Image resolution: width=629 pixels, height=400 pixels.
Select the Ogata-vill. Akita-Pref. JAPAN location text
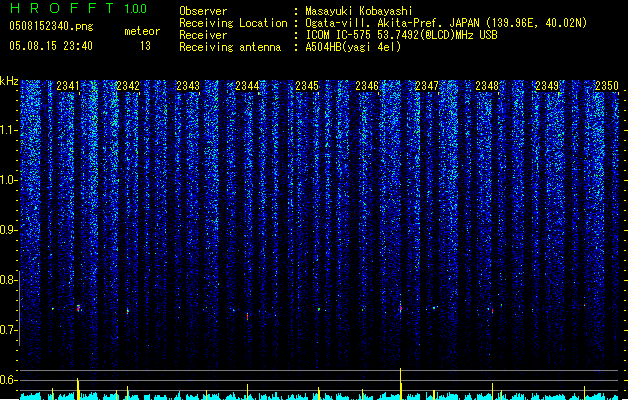tap(446, 23)
